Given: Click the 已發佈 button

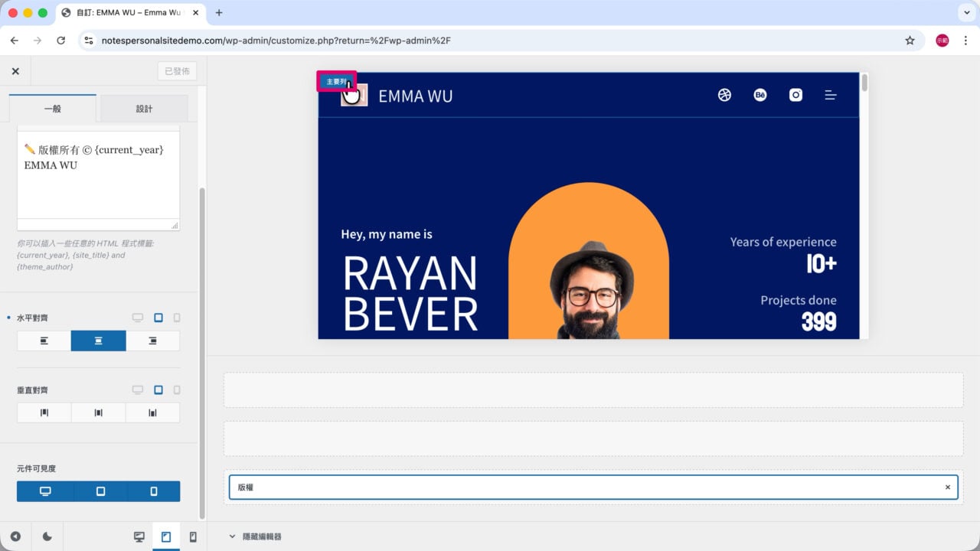Looking at the screenshot, I should [x=177, y=71].
